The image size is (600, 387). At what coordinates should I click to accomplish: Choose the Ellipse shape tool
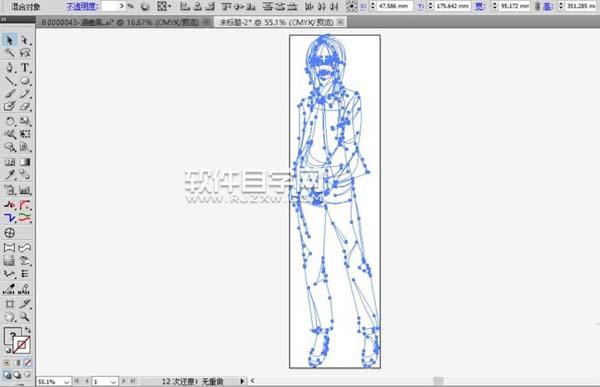click(25, 81)
